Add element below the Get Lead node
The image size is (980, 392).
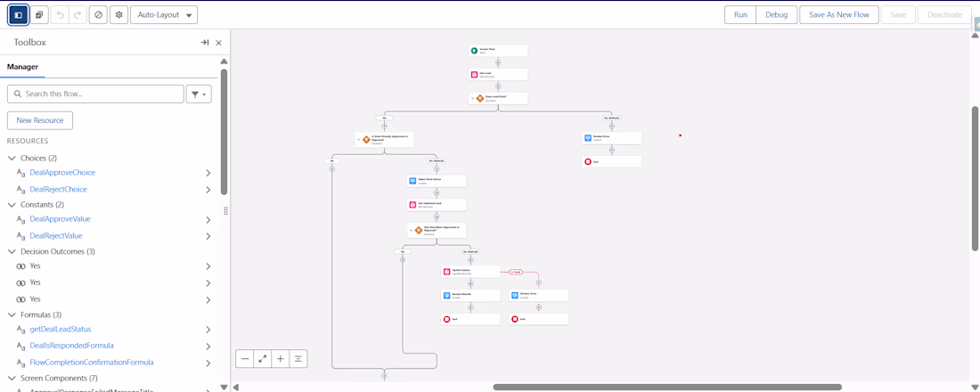click(498, 86)
